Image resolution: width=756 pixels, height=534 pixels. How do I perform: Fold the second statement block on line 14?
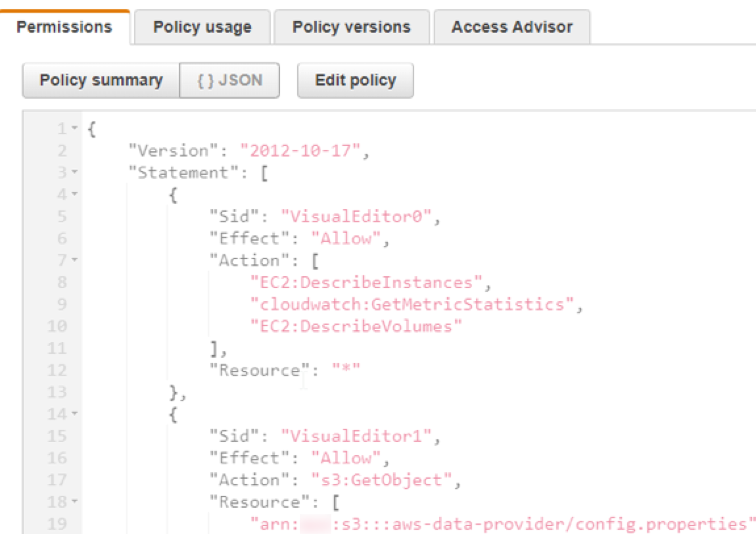tap(74, 414)
